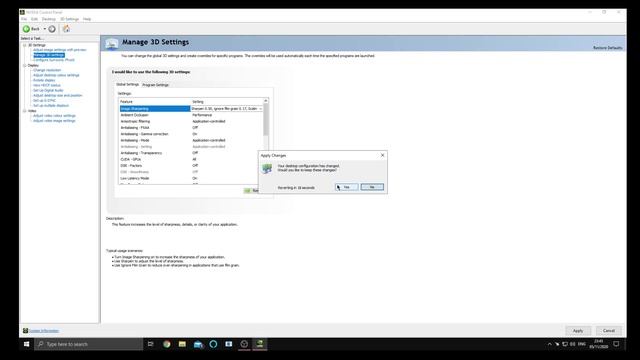Image resolution: width=640 pixels, height=360 pixels.
Task: Open the 3D Settings menu
Action: tap(69, 19)
